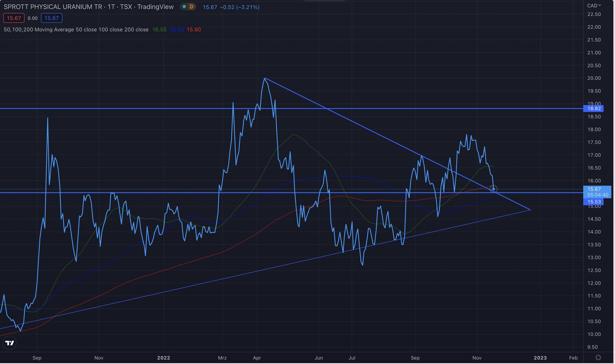Click the 2022 label on time axis
615x364 pixels.
163,358
